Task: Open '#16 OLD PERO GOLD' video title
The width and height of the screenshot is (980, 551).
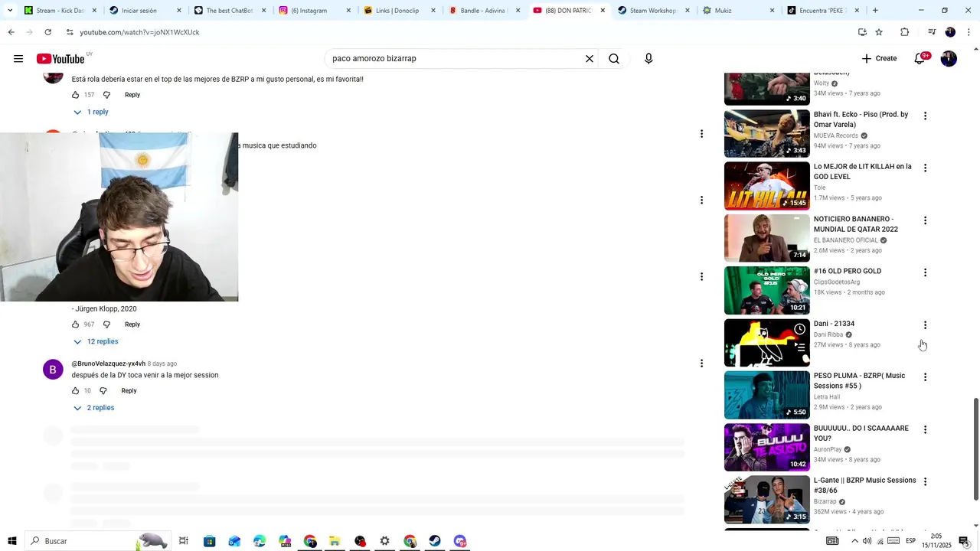Action: pos(847,271)
